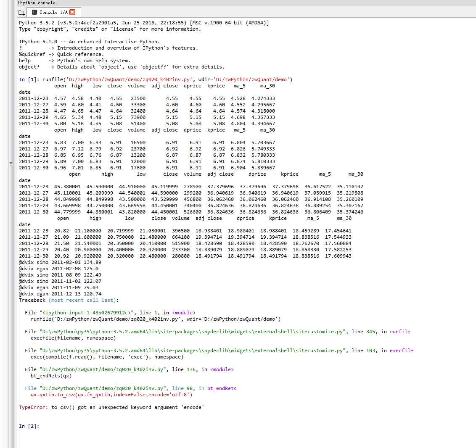Click the exec(compile(f.read()...) code line

(107, 357)
